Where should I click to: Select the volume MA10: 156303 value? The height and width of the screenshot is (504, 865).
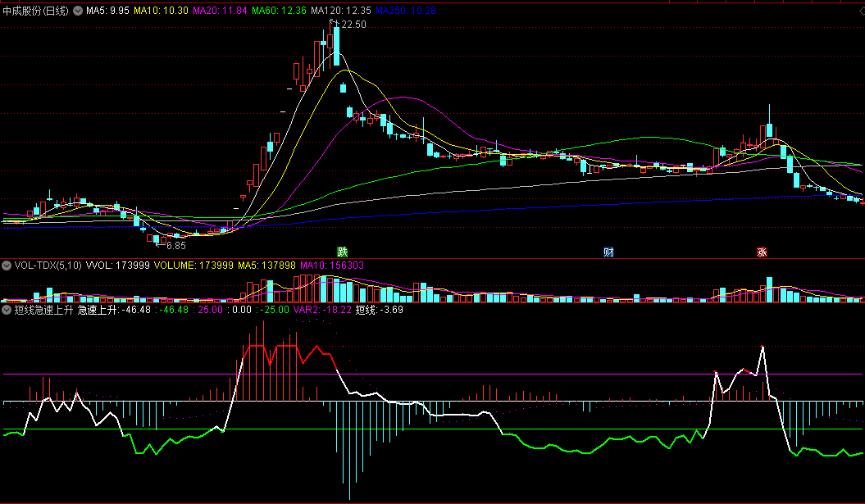coord(332,266)
